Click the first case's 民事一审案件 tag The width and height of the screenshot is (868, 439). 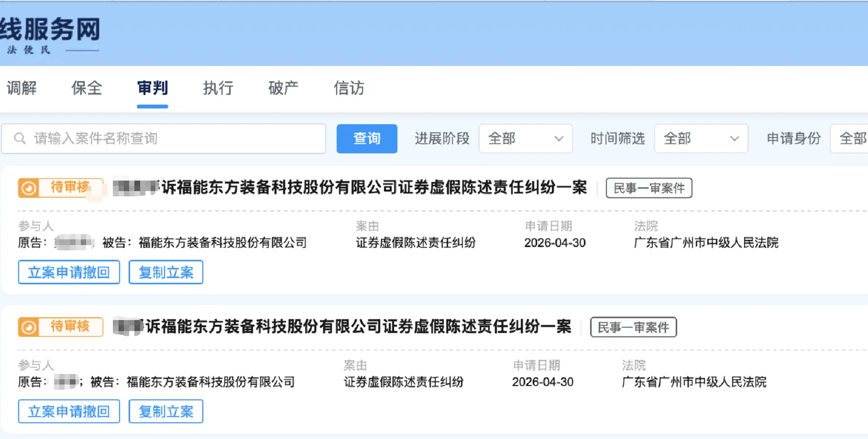pyautogui.click(x=649, y=188)
